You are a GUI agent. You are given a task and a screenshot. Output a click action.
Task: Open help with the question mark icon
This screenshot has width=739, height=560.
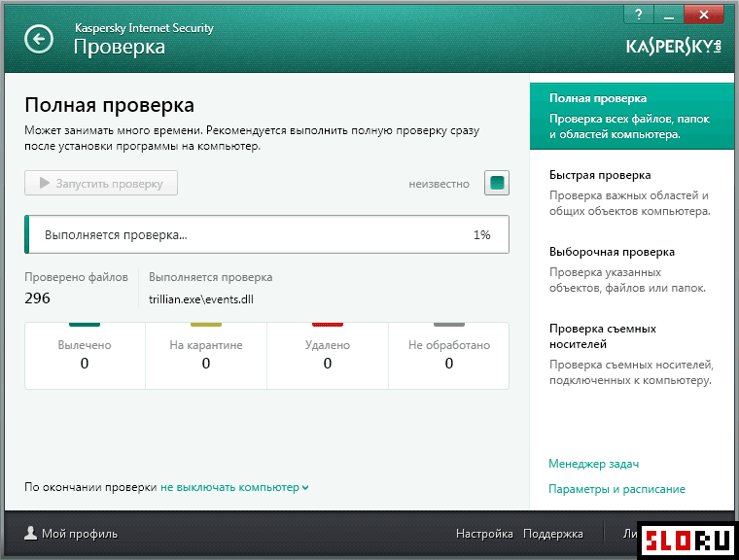click(639, 15)
